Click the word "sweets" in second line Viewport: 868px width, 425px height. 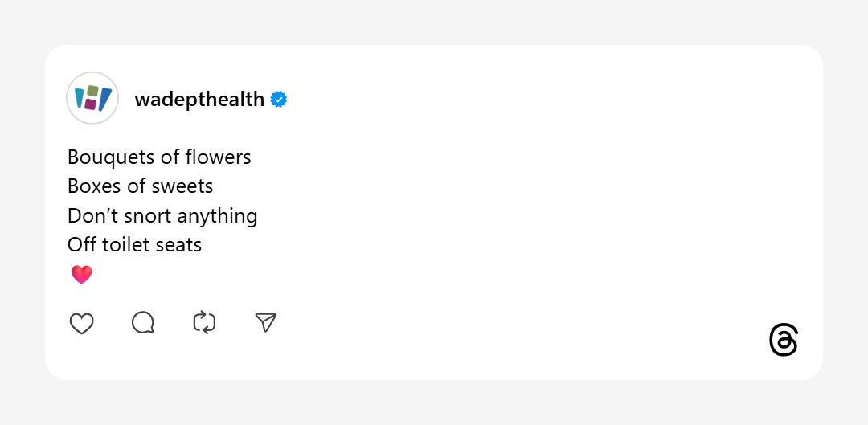pos(186,186)
